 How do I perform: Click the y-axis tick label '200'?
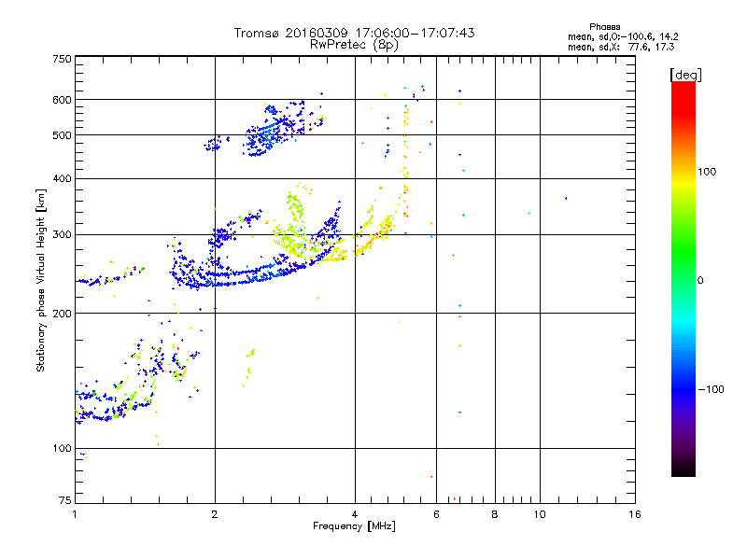tap(62, 314)
